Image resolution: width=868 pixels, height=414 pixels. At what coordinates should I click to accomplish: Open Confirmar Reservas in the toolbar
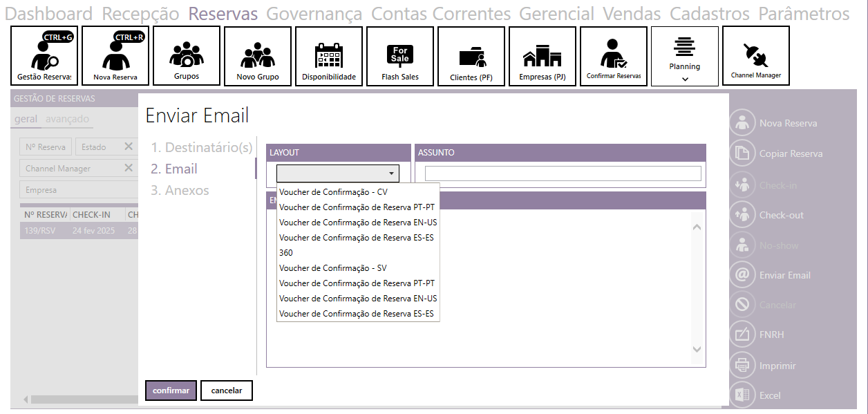tap(614, 56)
